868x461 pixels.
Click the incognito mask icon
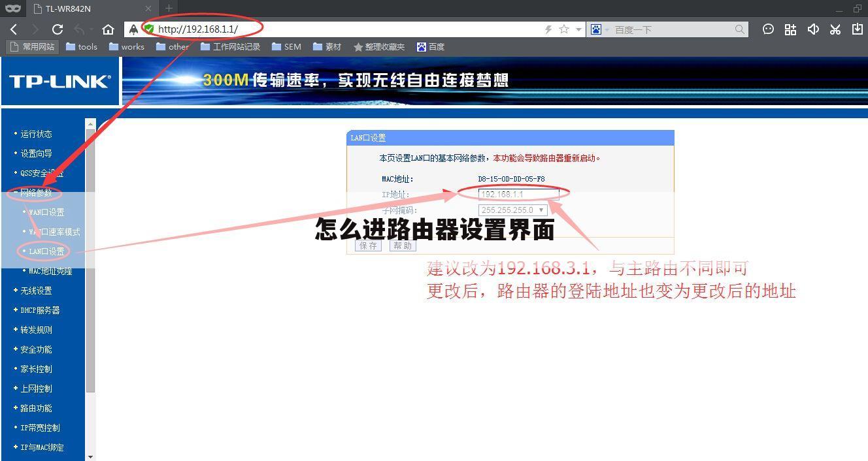(x=13, y=8)
